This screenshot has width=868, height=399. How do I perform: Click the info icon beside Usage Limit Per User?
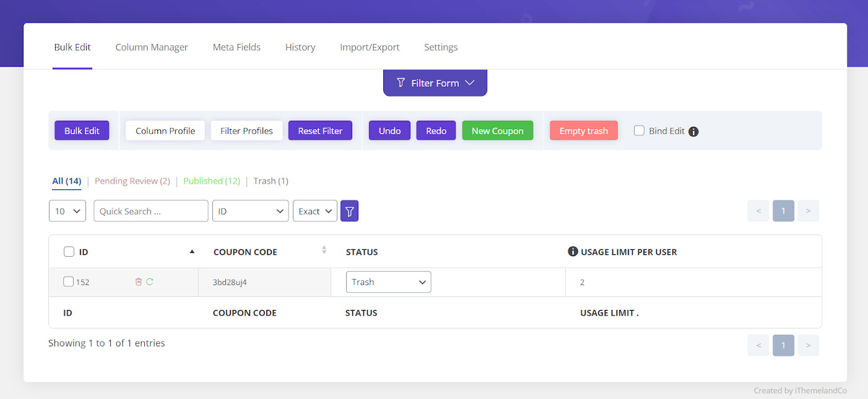(x=573, y=252)
